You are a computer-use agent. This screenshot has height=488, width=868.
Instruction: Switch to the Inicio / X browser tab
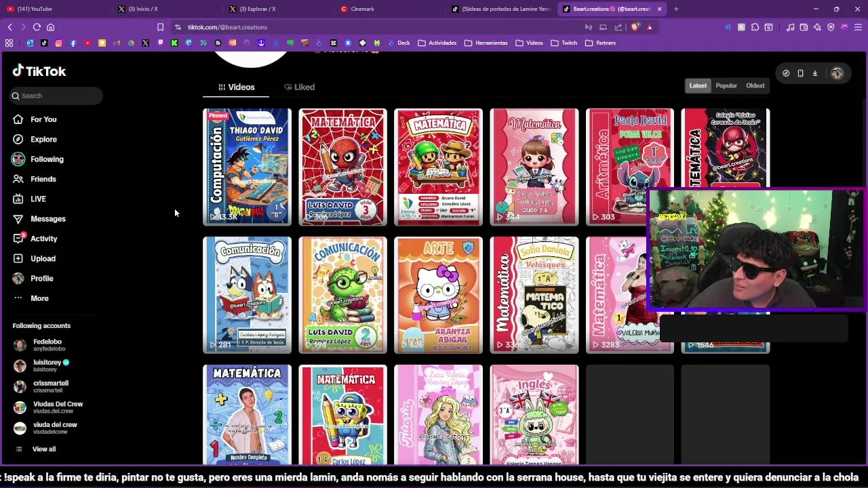166,9
